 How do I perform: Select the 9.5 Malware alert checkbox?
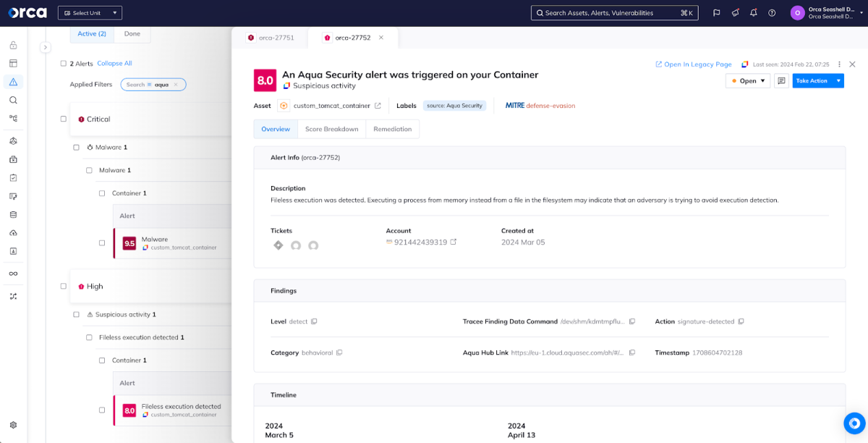tap(102, 243)
